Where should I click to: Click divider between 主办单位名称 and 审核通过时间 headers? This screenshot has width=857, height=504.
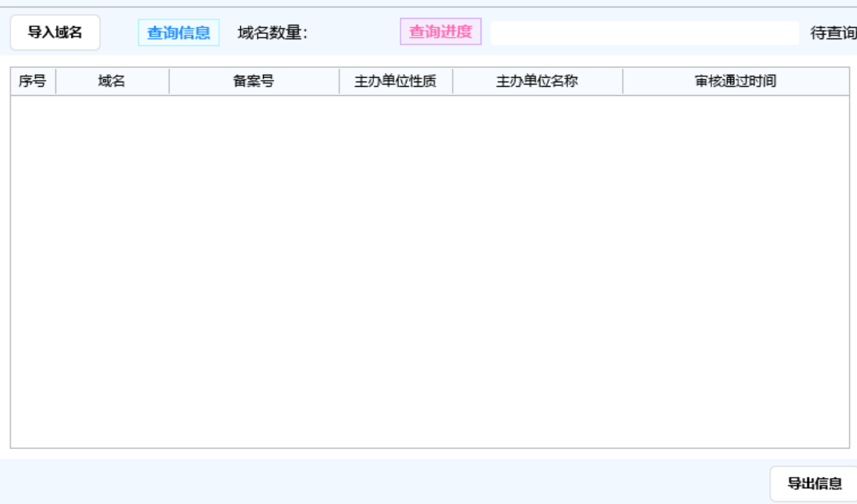click(623, 82)
